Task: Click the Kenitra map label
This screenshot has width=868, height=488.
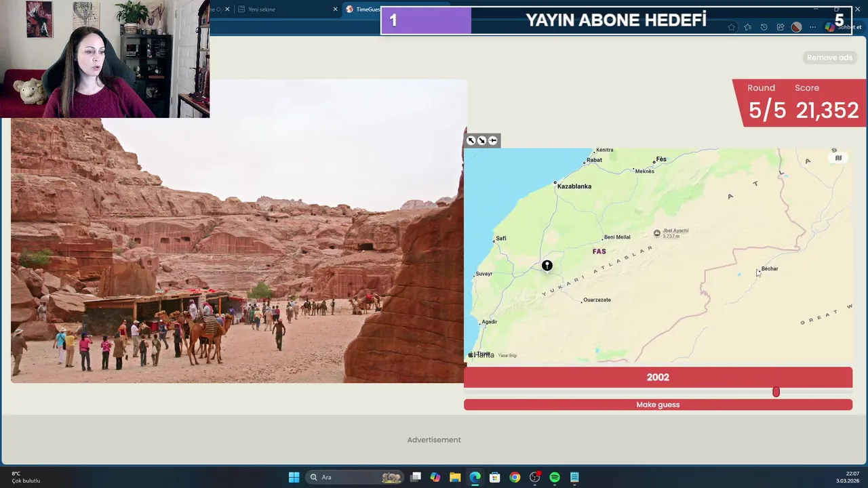Action: 604,150
